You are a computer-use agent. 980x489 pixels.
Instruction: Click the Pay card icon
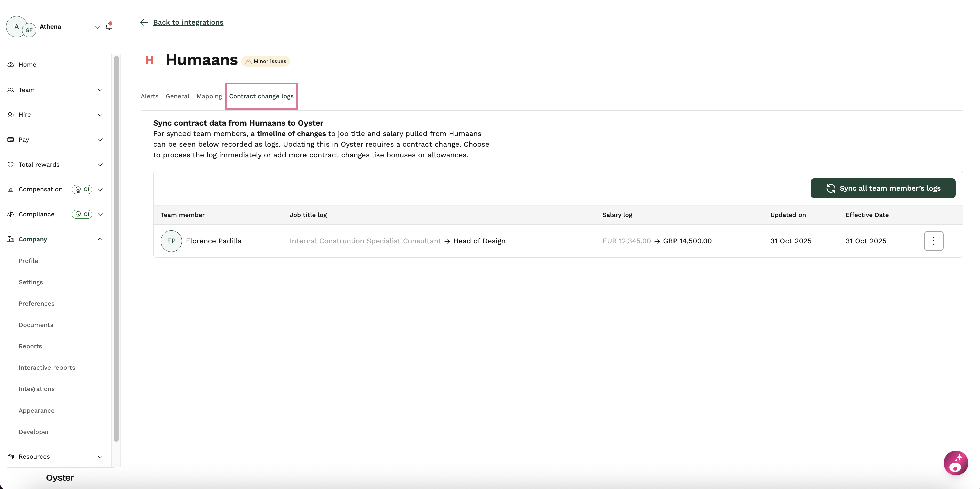[11, 140]
